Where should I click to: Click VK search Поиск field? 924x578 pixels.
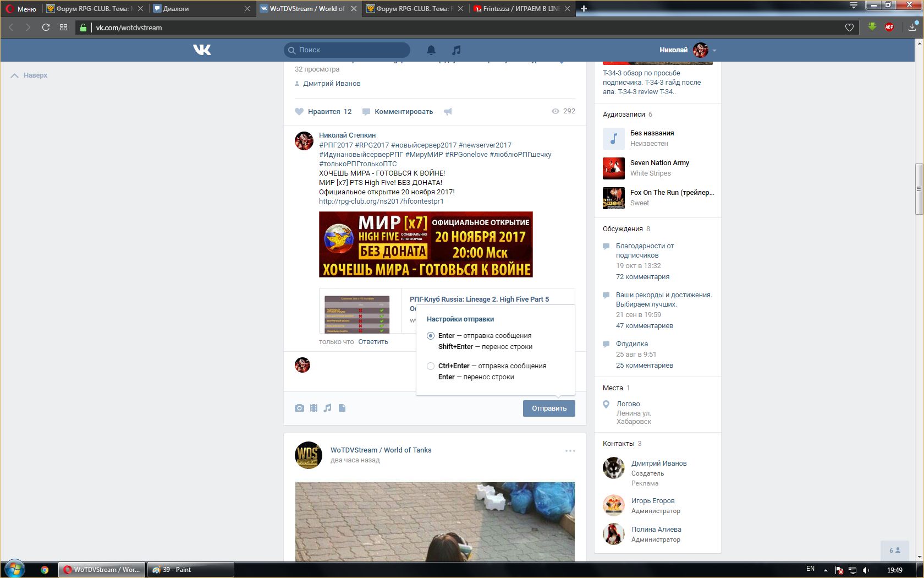[347, 50]
